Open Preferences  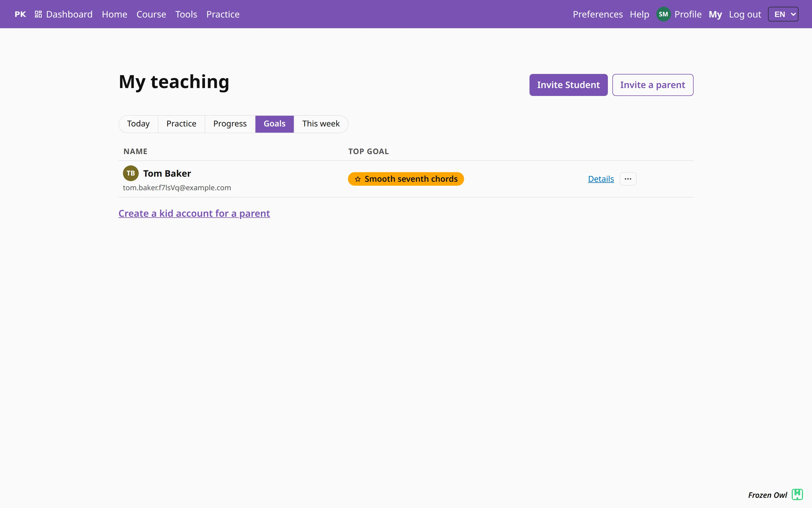[598, 14]
